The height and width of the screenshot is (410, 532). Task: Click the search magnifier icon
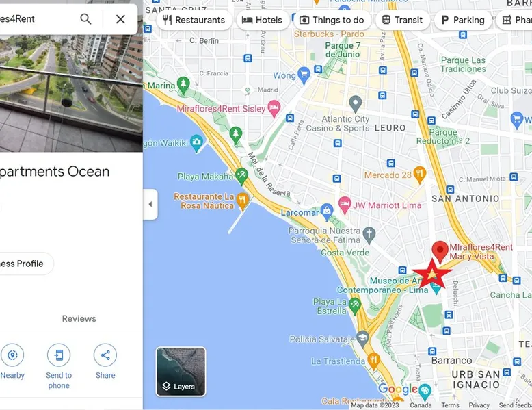(85, 19)
